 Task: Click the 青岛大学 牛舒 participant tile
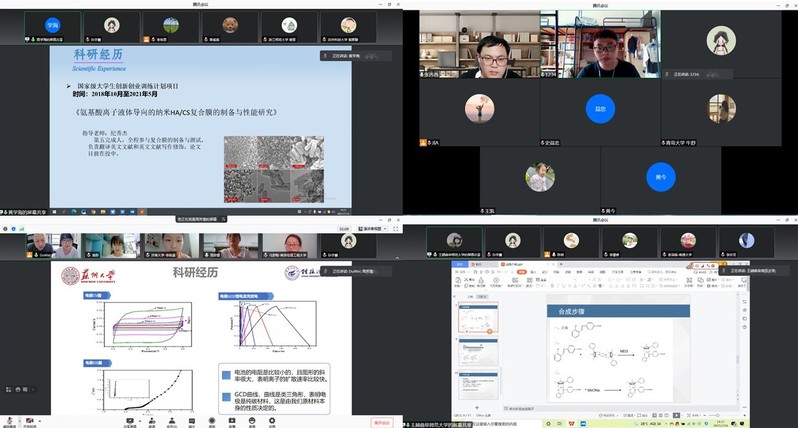tap(722, 112)
